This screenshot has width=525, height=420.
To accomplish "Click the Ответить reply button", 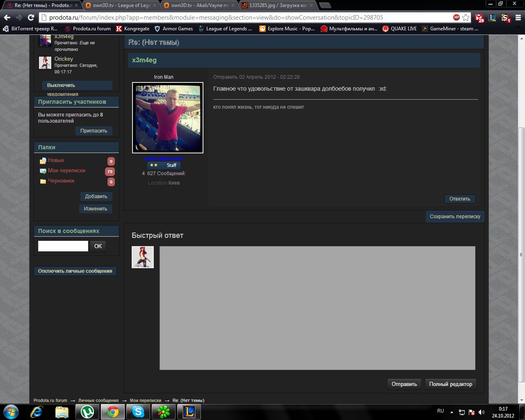I will 459,199.
